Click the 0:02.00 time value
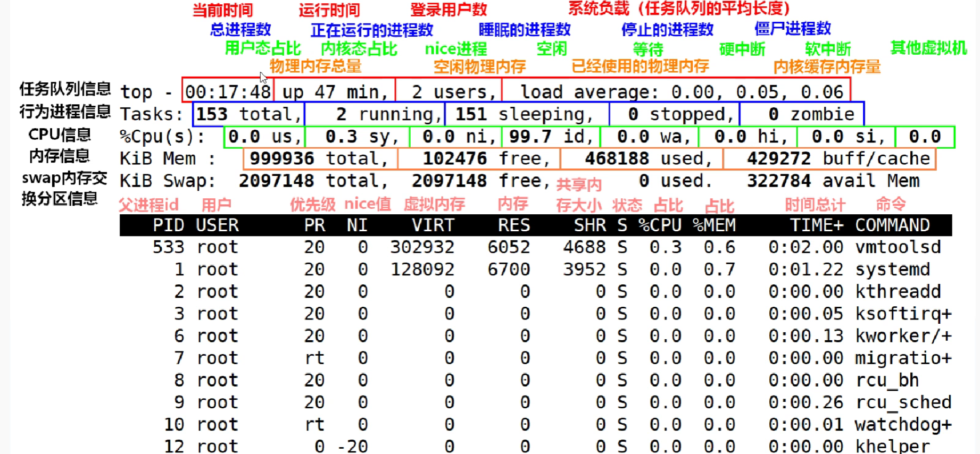Image resolution: width=980 pixels, height=454 pixels. pos(806,247)
